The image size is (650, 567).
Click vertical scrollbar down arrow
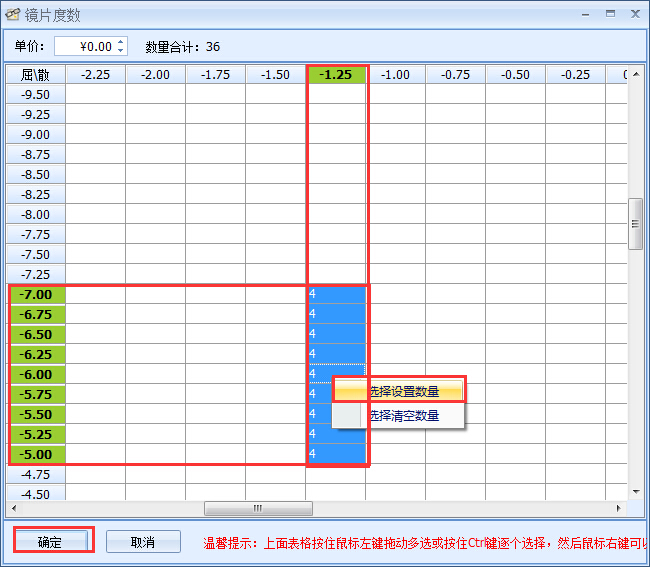(636, 492)
